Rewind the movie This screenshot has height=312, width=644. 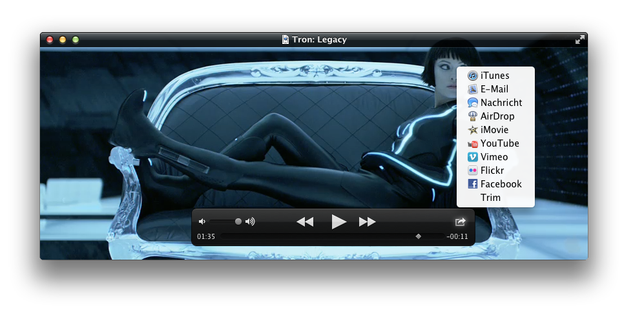[305, 222]
